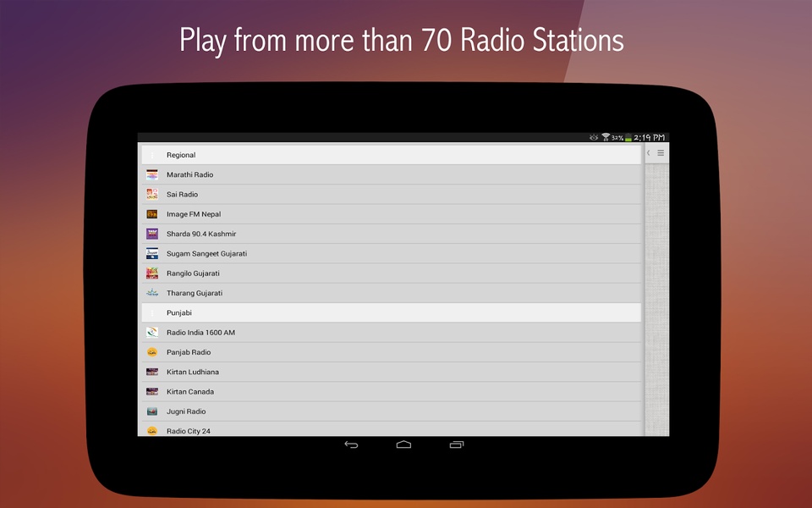Open the Radio City 24 logo
The height and width of the screenshot is (508, 812).
(x=151, y=431)
